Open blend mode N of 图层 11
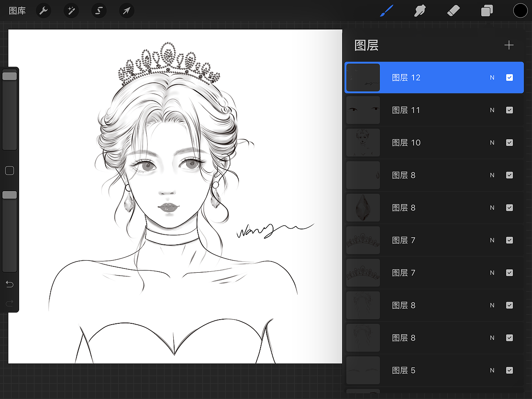 coord(492,110)
